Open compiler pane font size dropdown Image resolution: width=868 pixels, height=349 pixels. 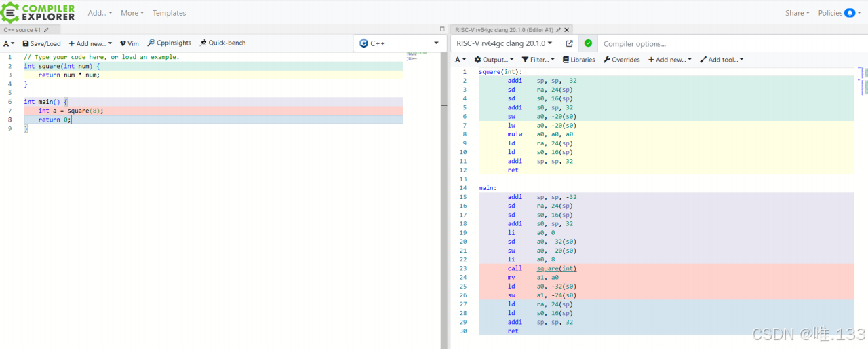[460, 60]
